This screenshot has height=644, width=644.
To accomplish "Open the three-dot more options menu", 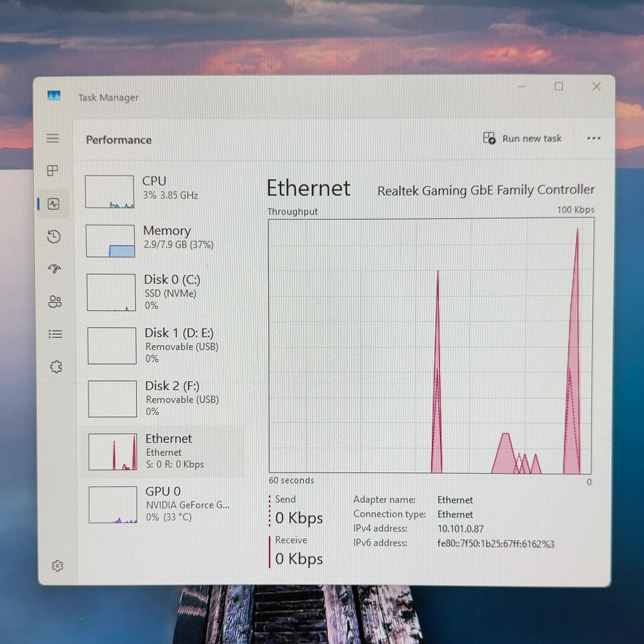I will click(594, 138).
